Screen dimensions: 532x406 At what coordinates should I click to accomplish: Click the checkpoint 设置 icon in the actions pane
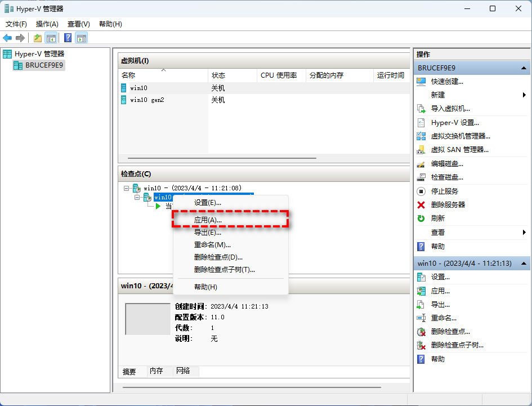(421, 278)
